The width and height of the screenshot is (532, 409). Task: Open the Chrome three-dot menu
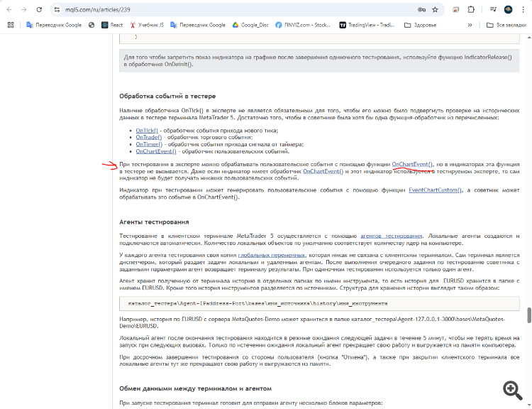click(523, 9)
